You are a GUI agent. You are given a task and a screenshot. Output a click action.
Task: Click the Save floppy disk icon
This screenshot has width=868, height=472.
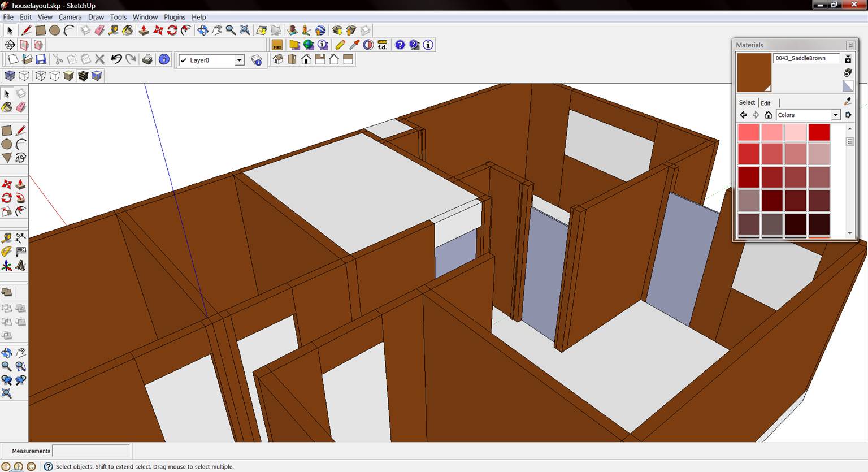[x=41, y=59]
